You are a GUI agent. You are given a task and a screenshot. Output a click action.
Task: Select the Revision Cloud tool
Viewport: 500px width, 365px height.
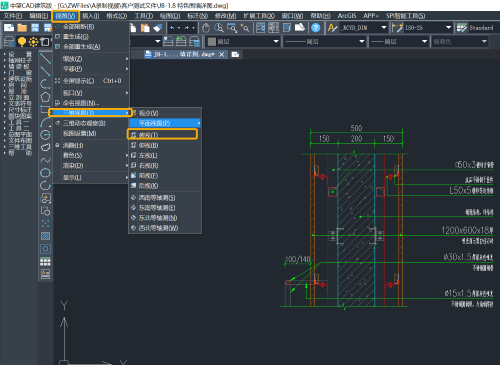(x=45, y=147)
